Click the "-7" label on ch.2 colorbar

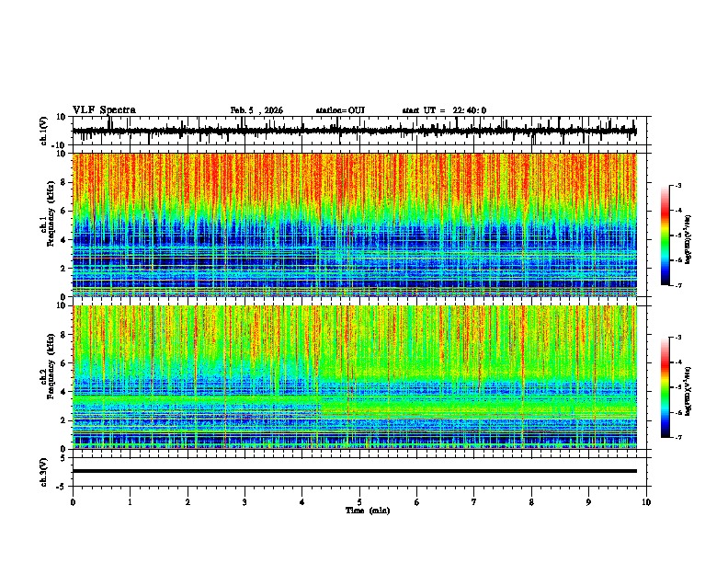click(x=678, y=438)
